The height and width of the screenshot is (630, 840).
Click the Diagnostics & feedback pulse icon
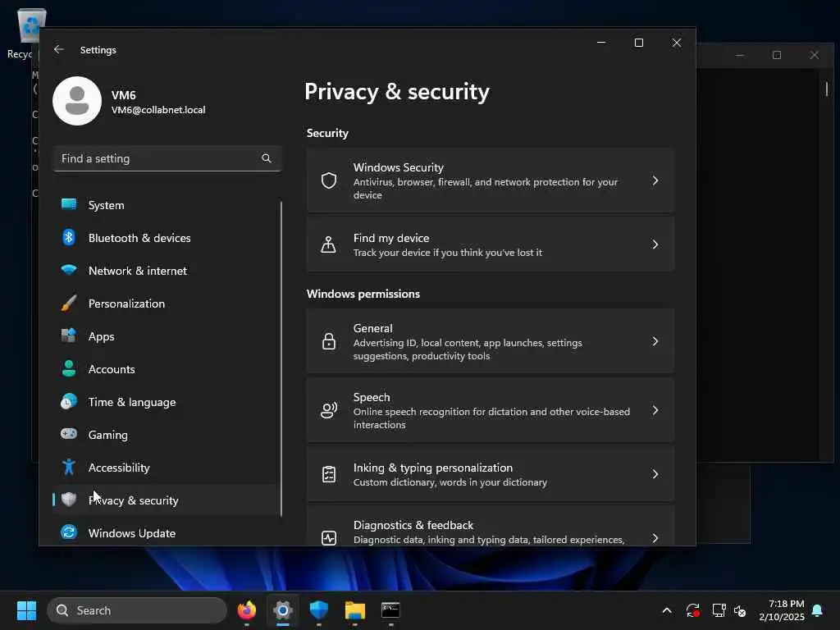click(329, 538)
